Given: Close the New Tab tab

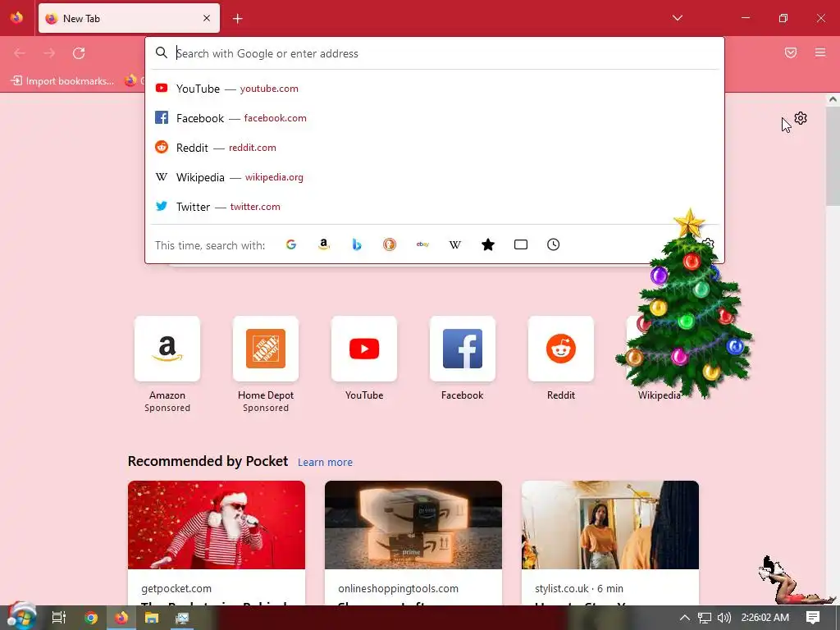Looking at the screenshot, I should pos(207,18).
